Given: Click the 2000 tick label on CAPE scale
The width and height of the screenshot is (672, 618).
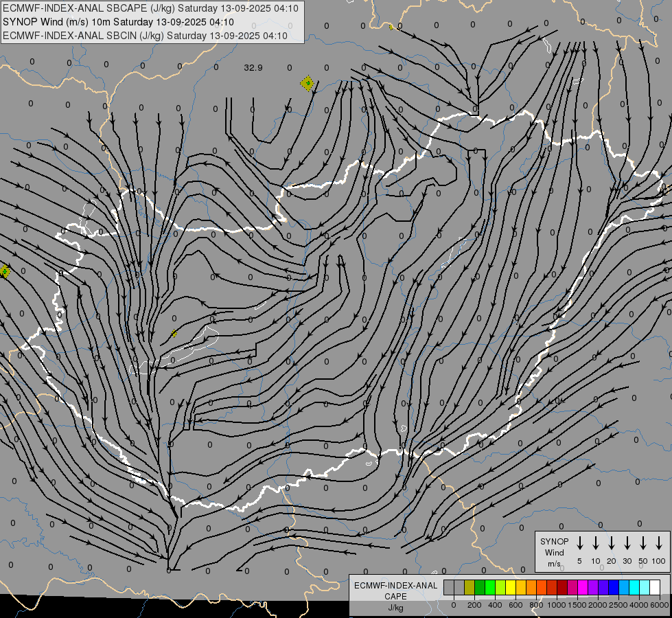Looking at the screenshot, I should [598, 605].
